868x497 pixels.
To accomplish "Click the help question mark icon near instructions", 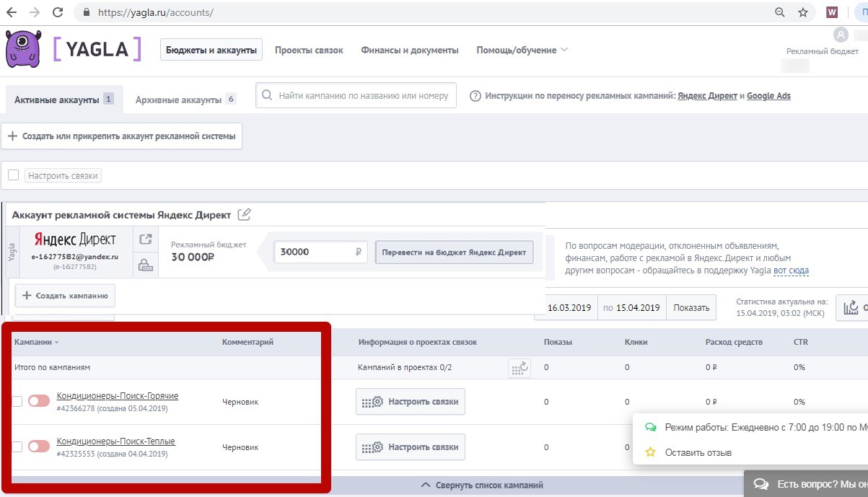I will [x=475, y=96].
